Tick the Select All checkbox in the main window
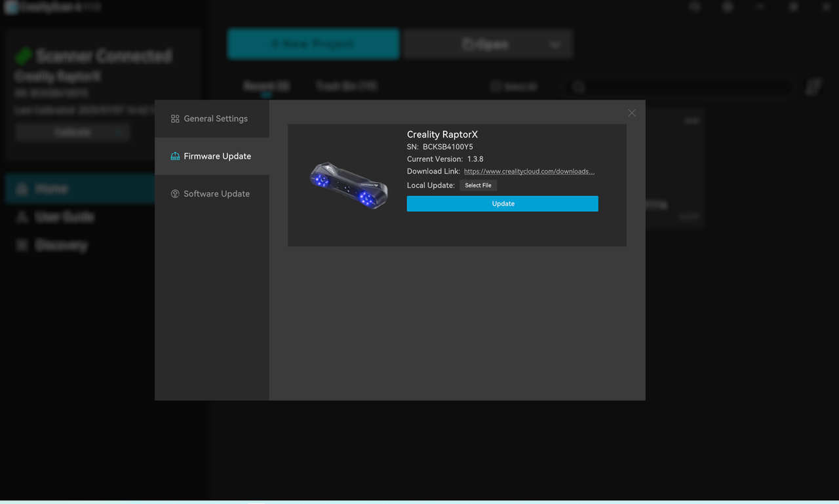This screenshot has width=839, height=504. tap(496, 87)
